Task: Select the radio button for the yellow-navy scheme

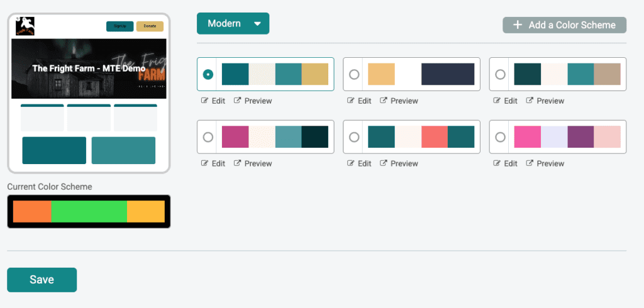Action: [354, 74]
